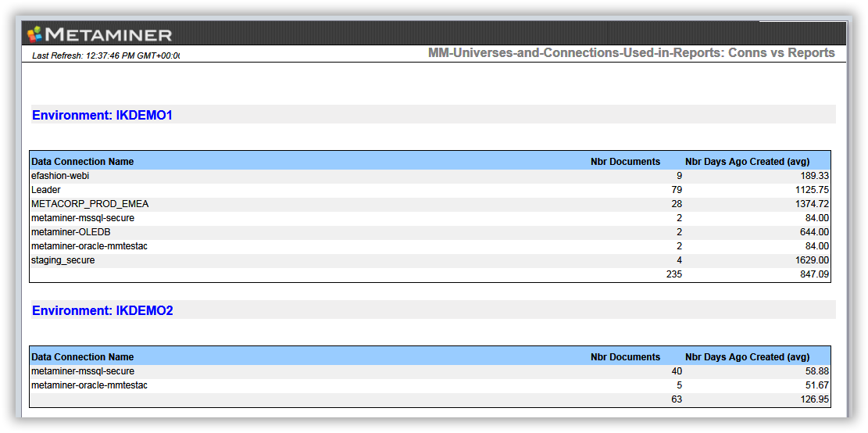This screenshot has height=433, width=868.
Task: Click document count 40 in IKDEMO2
Action: 677,371
